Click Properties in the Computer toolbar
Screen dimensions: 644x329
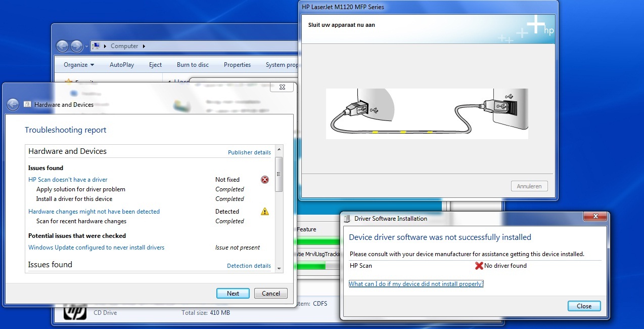(237, 65)
